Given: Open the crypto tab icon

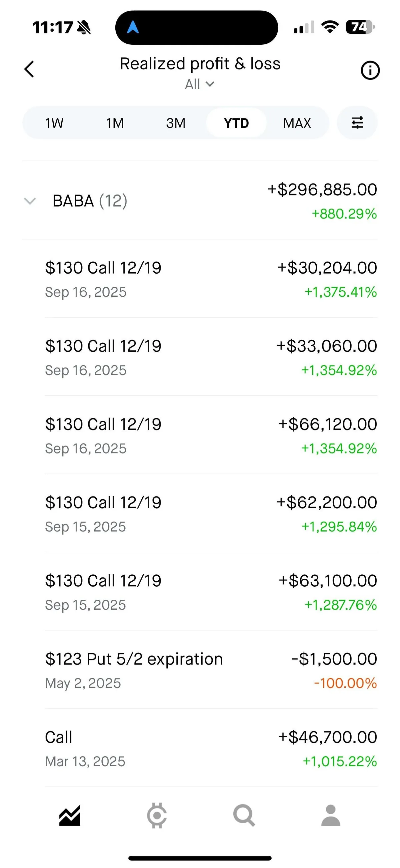Looking at the screenshot, I should [157, 815].
